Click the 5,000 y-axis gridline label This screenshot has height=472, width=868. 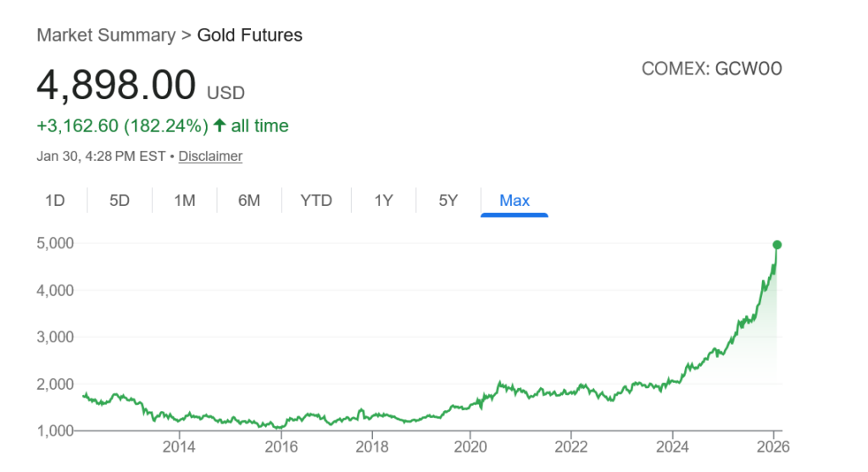[55, 243]
